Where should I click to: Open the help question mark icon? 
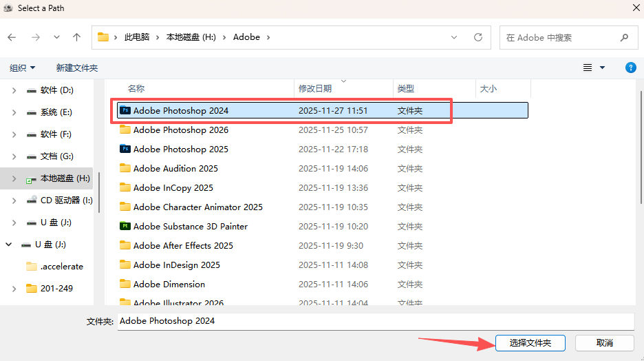point(630,68)
